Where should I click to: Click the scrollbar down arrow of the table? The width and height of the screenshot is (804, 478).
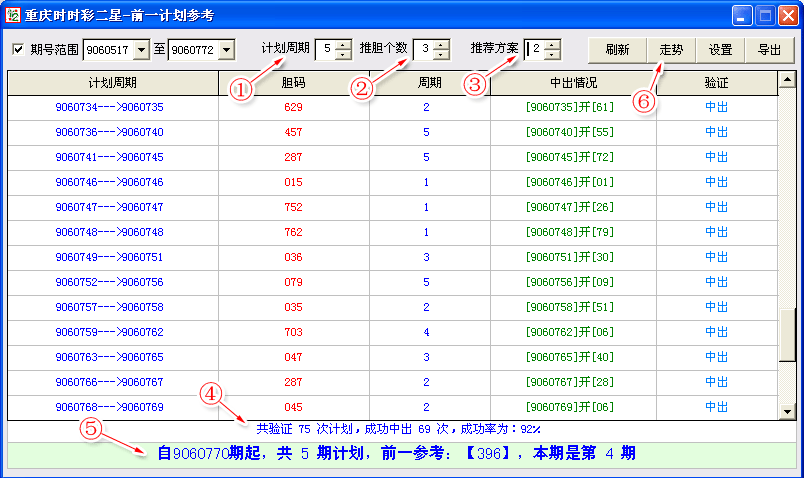click(x=787, y=411)
